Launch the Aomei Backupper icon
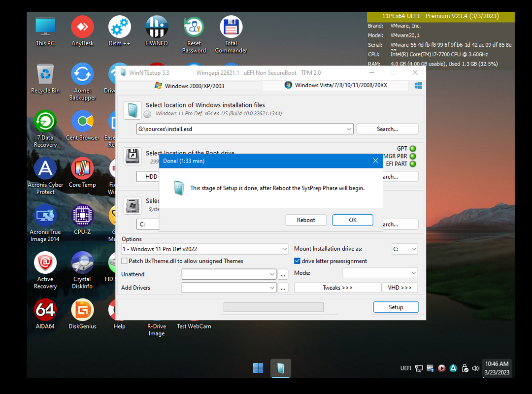 coord(82,82)
